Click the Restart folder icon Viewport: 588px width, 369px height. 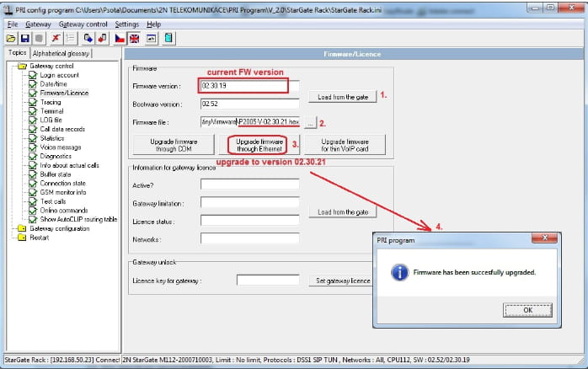pyautogui.click(x=22, y=238)
